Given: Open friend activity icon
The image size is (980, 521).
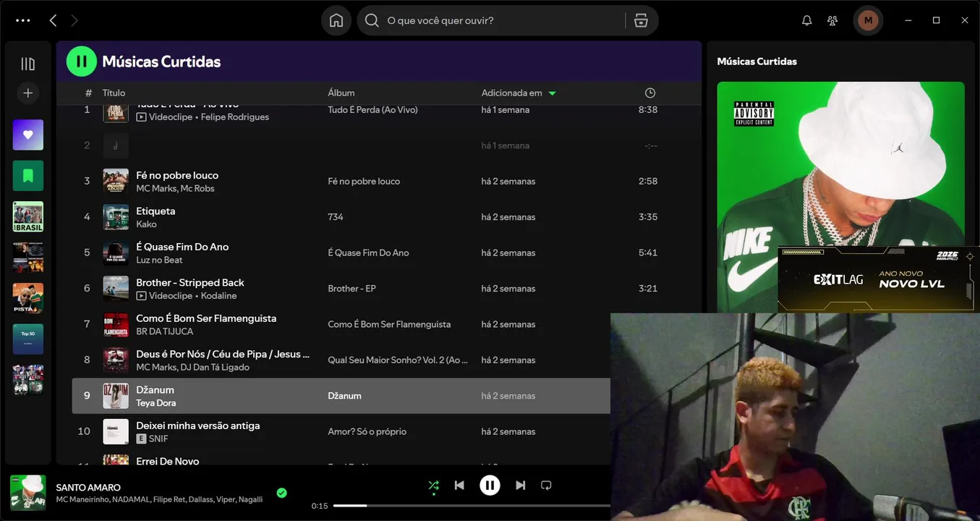Looking at the screenshot, I should [x=832, y=20].
